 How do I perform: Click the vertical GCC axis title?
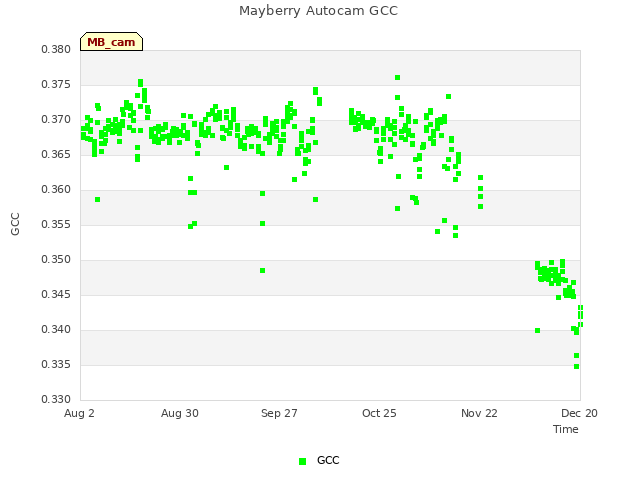point(15,224)
